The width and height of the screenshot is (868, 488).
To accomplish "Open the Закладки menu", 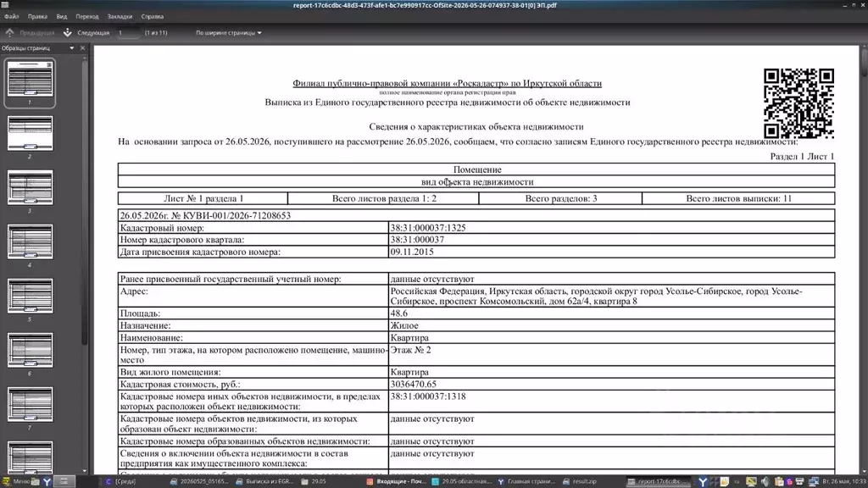I will pyautogui.click(x=120, y=17).
